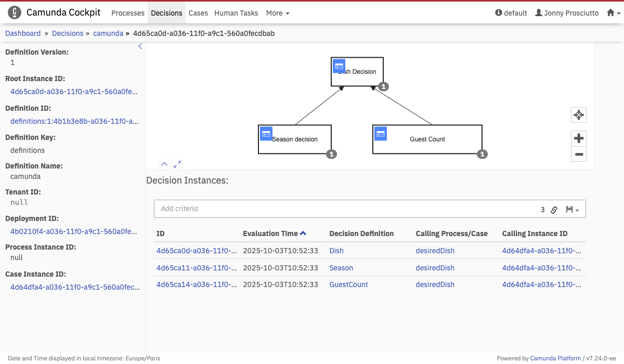Click the instance count badge on Dish Decision
Image resolution: width=624 pixels, height=364 pixels.
(384, 87)
